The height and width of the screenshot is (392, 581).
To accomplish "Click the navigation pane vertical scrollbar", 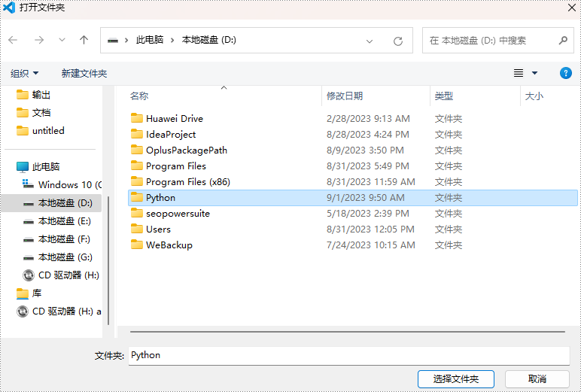I will click(x=108, y=260).
